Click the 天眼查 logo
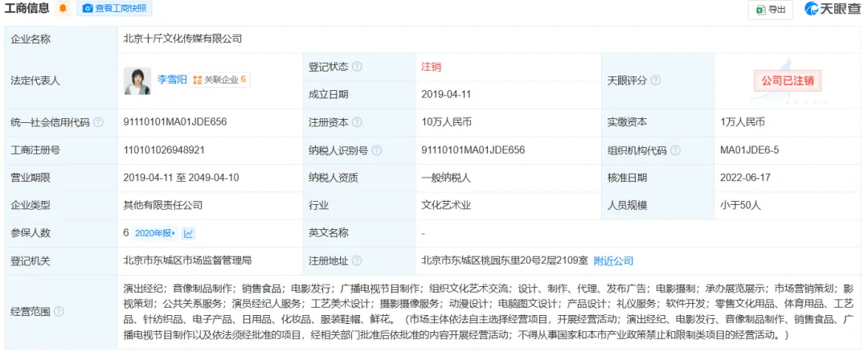This screenshot has height=352, width=868. click(829, 10)
